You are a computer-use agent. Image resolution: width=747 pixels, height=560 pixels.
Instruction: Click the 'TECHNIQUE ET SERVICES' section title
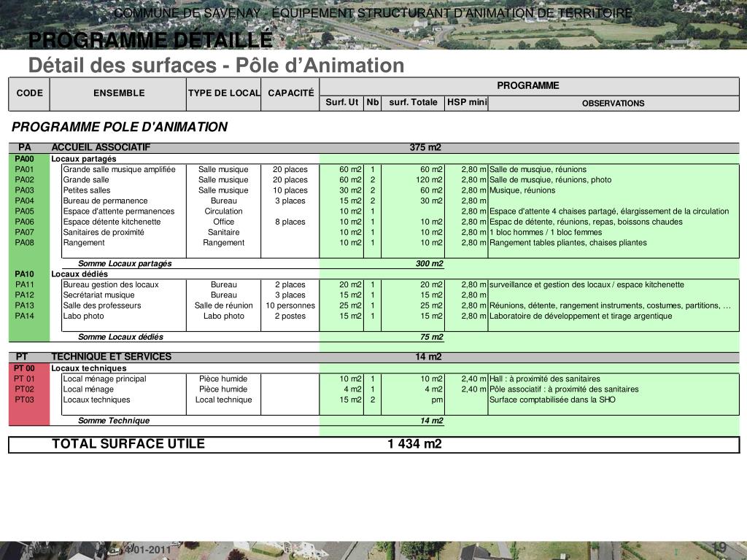(x=112, y=357)
